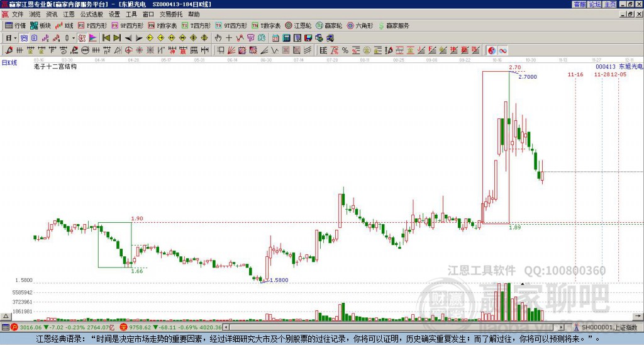Screen dimensions: 644x345
Task: Open the 9T四方形 tool
Action: coord(231,25)
